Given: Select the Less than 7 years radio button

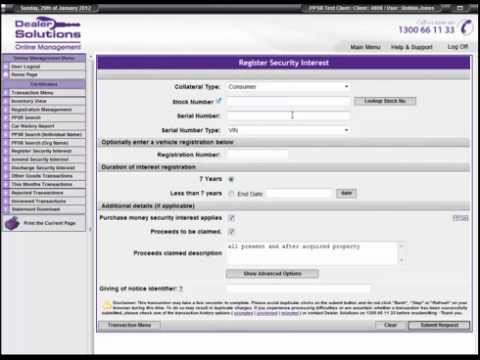Looking at the screenshot, I should [231, 194].
